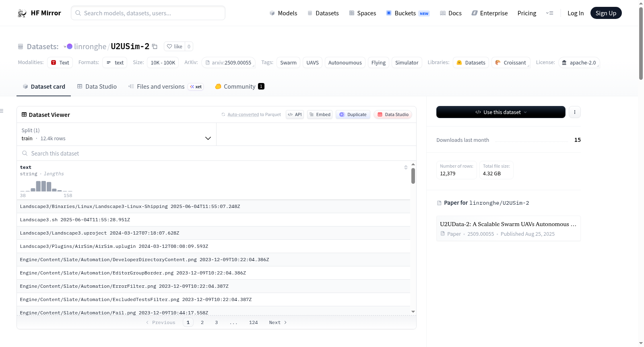Open the Files and versions tab
This screenshot has width=644, height=347.
166,87
